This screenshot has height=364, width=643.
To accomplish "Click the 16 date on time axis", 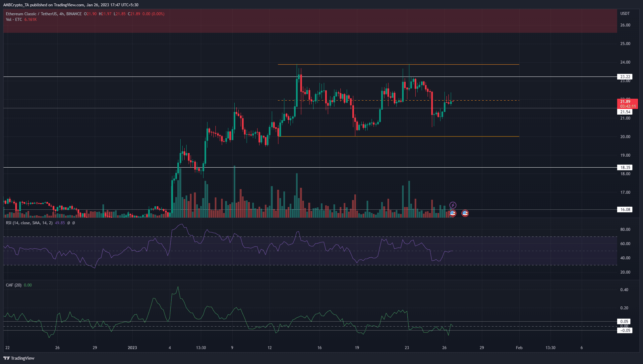I will tap(320, 348).
